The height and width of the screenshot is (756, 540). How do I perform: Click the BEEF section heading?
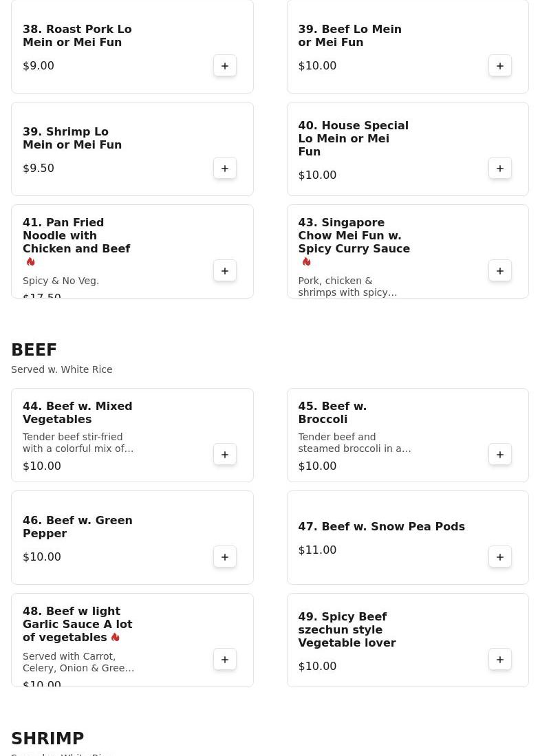pos(34,350)
